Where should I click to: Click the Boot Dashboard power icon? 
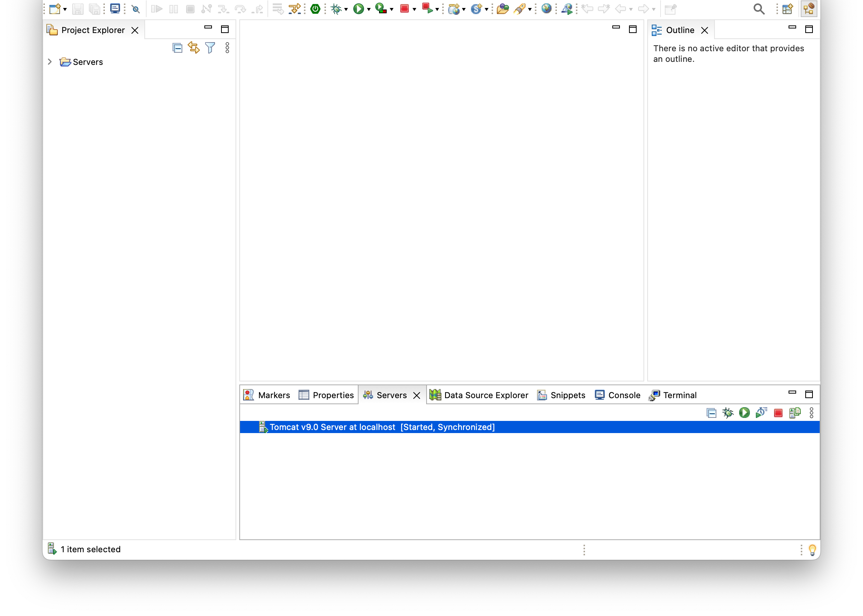tap(315, 9)
